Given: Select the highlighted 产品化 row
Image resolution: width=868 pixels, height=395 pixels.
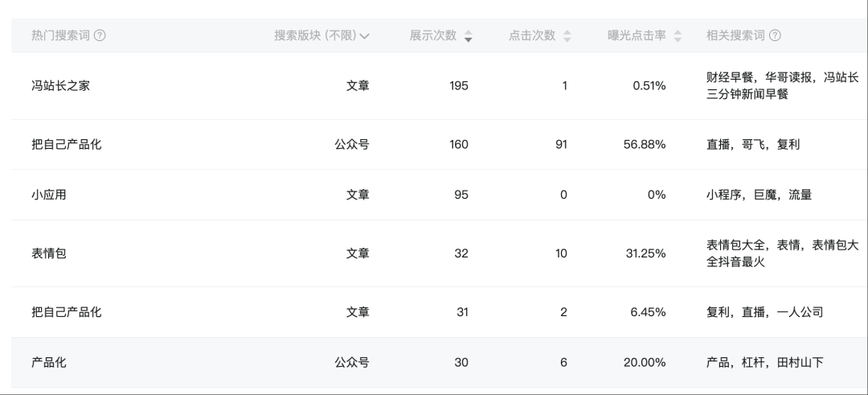Looking at the screenshot, I should [x=440, y=362].
